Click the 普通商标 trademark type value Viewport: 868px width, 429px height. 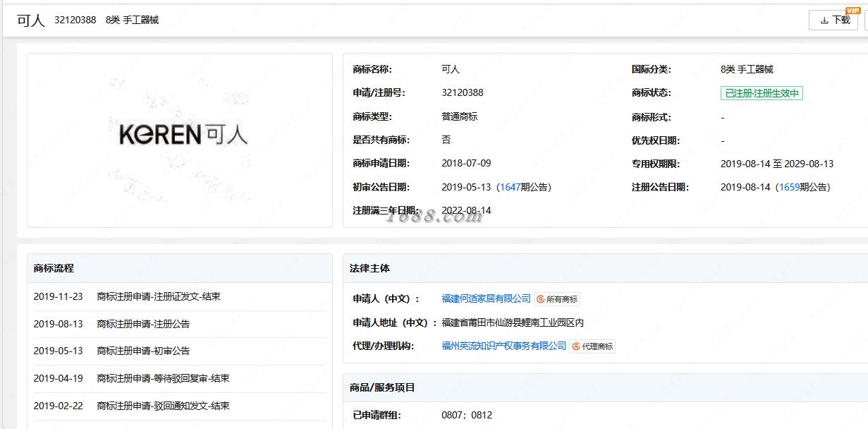tap(460, 116)
